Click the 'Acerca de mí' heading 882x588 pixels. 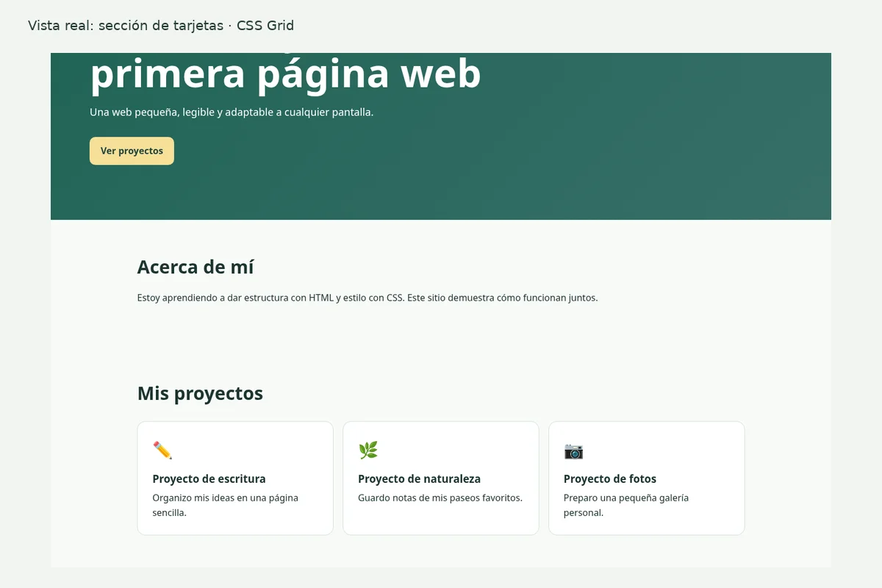196,267
